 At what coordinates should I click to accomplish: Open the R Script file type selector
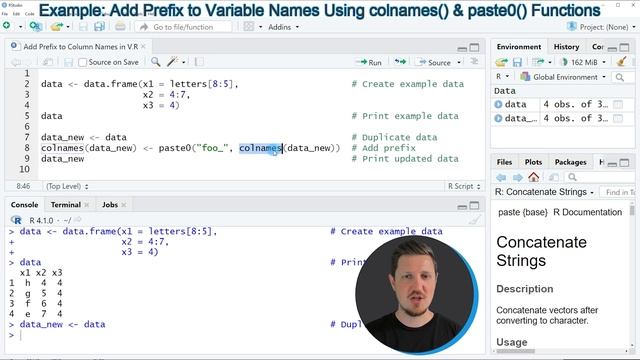click(x=464, y=186)
